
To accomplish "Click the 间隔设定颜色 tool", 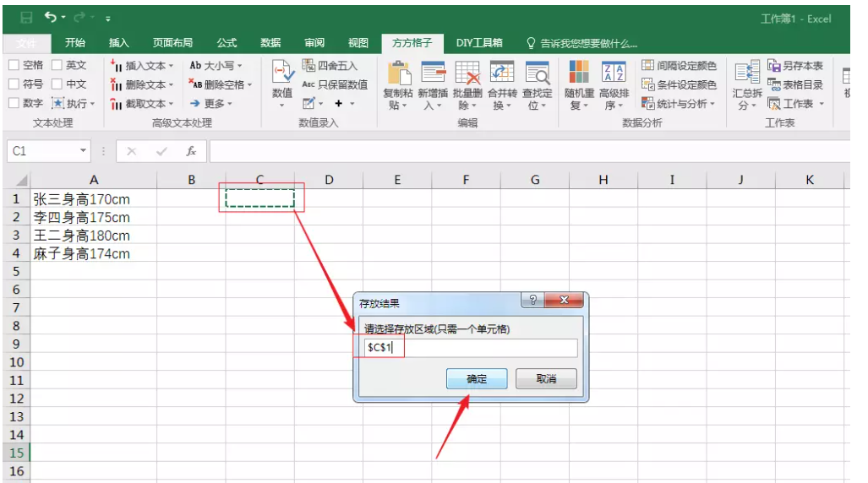I will 679,65.
